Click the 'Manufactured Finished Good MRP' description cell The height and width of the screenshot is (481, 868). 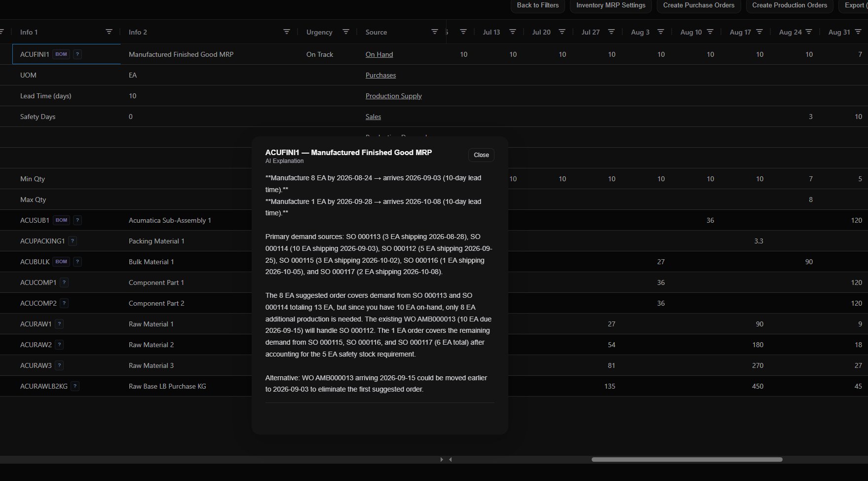(x=181, y=54)
